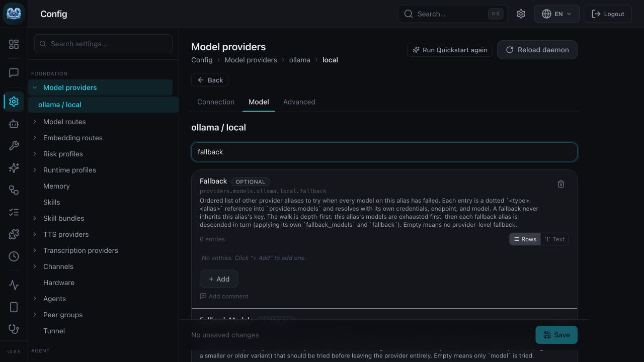Focus the top bar Search field
Image resolution: width=644 pixels, height=362 pixels.
[453, 14]
